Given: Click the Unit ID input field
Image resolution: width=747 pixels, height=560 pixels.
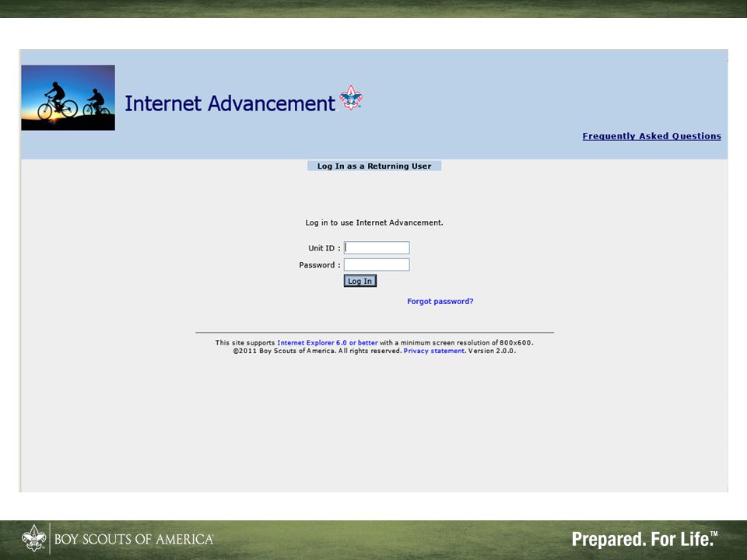Looking at the screenshot, I should pos(377,247).
